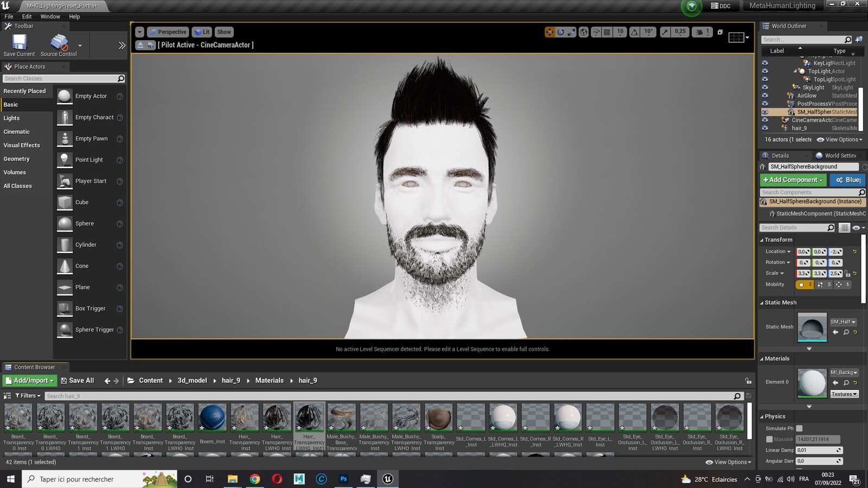Toggle the grid snapping icon in viewport
This screenshot has width=868, height=488.
click(x=607, y=32)
